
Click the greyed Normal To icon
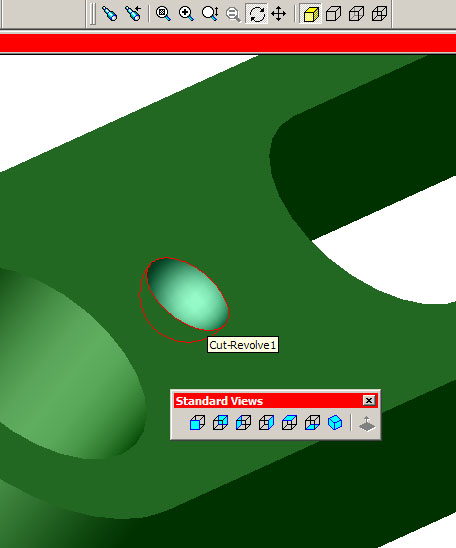[367, 423]
